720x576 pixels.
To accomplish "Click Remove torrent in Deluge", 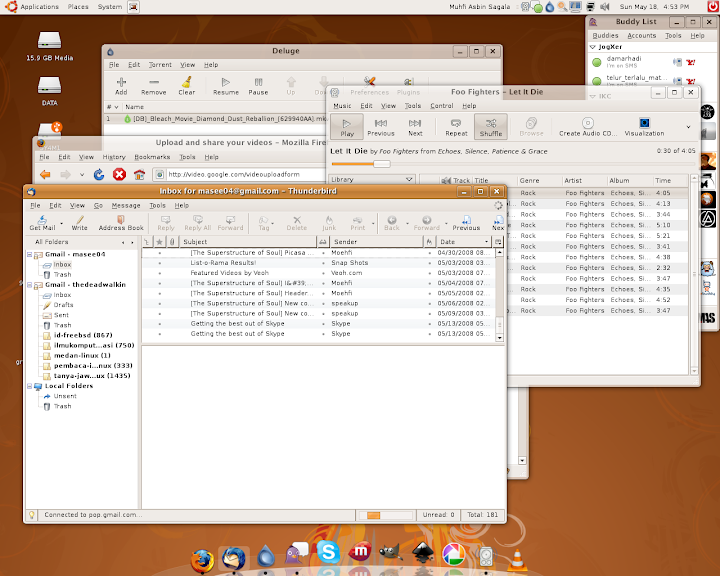I will (x=154, y=86).
